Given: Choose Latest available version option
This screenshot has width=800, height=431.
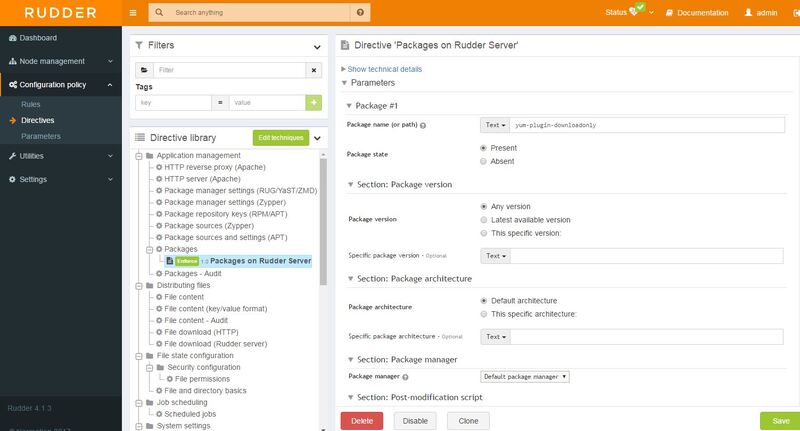Looking at the screenshot, I should tap(484, 220).
